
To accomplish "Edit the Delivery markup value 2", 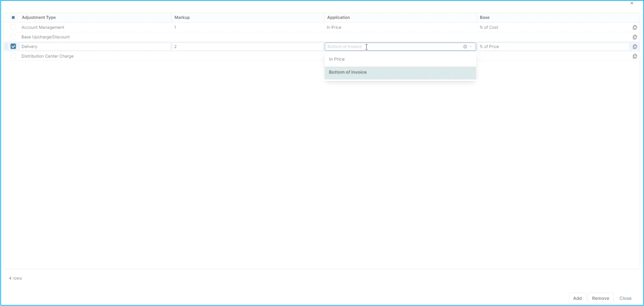I will [247, 46].
